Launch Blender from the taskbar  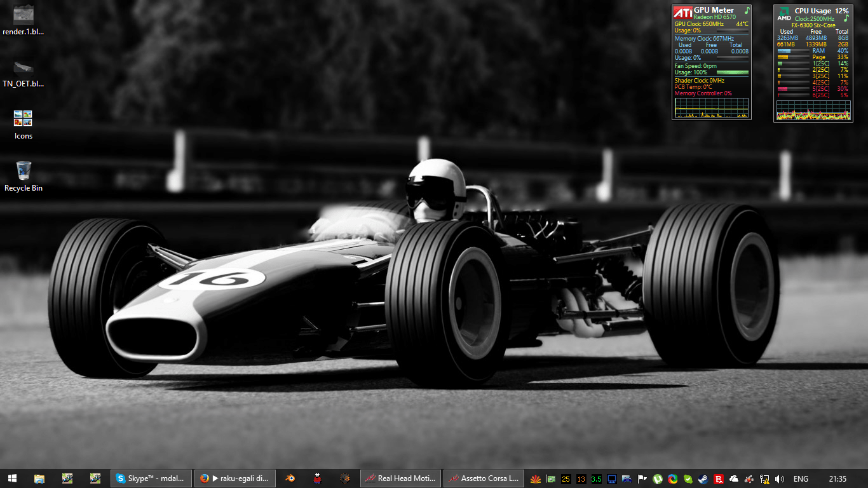(290, 478)
